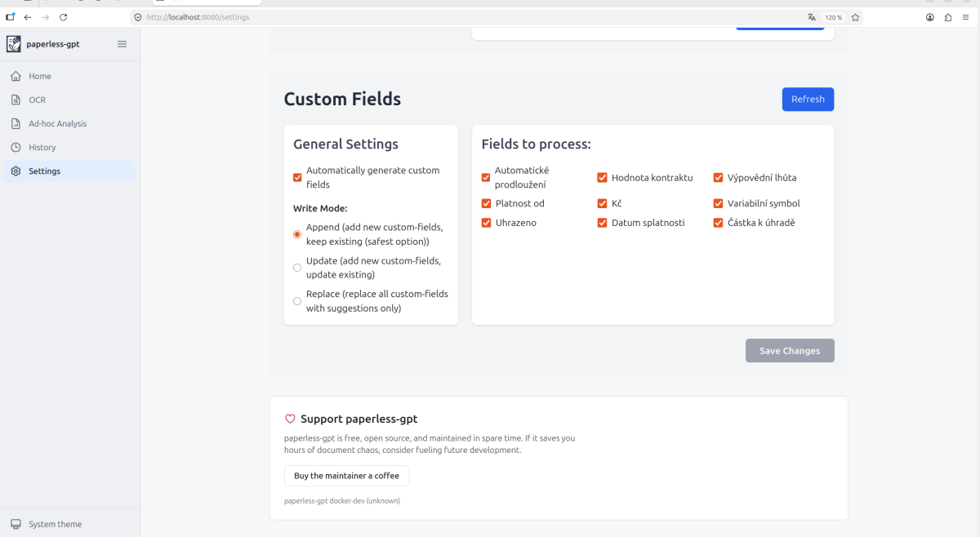Click the History clock icon
This screenshot has width=980, height=537.
tap(16, 148)
